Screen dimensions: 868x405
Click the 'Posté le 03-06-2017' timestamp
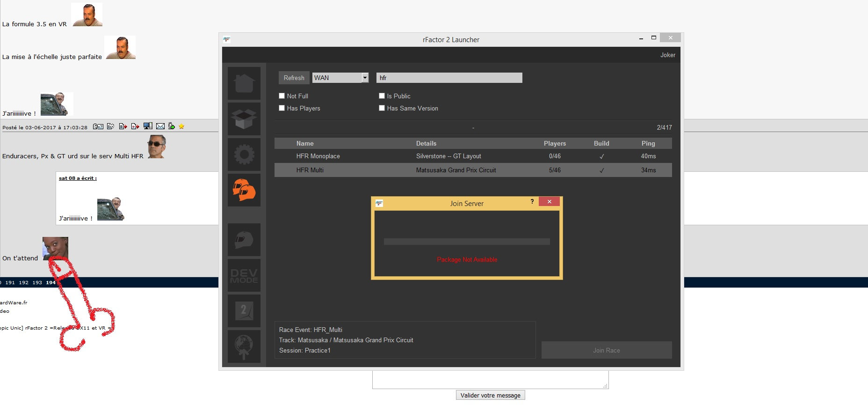(x=45, y=127)
